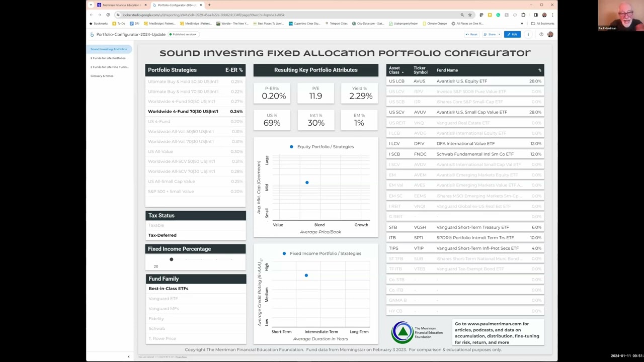Open the Published version dropdown
The image size is (644, 362).
pyautogui.click(x=183, y=35)
